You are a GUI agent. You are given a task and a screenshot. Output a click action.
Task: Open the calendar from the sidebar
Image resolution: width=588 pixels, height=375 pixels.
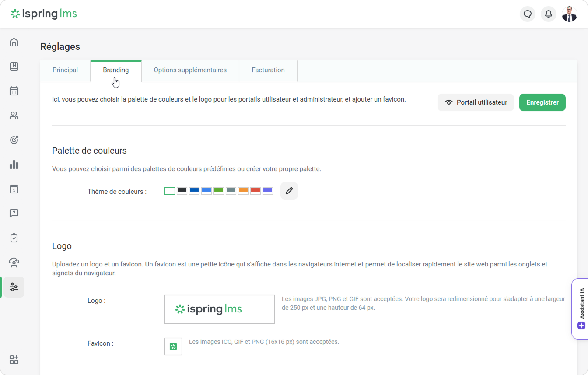tap(14, 91)
